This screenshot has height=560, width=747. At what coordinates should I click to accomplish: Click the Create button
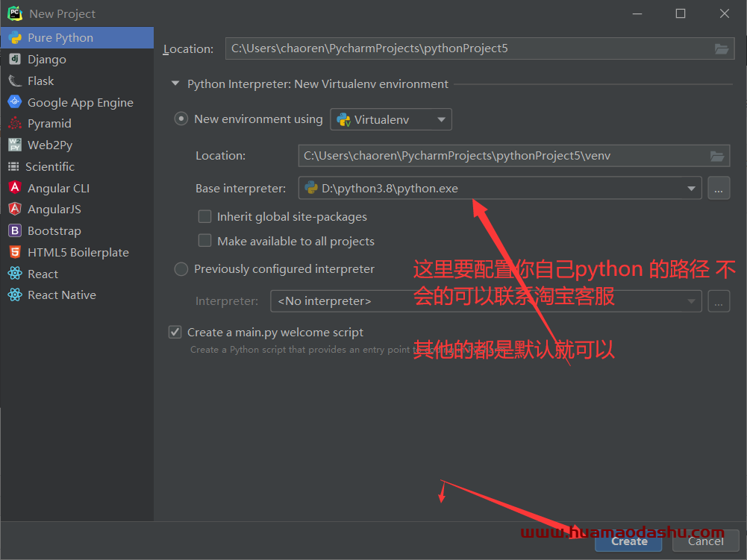pos(629,541)
